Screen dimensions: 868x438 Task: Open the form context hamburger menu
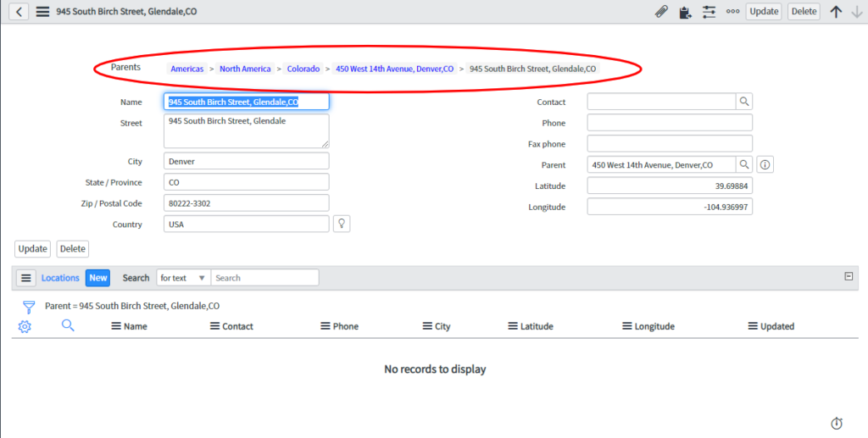[42, 12]
